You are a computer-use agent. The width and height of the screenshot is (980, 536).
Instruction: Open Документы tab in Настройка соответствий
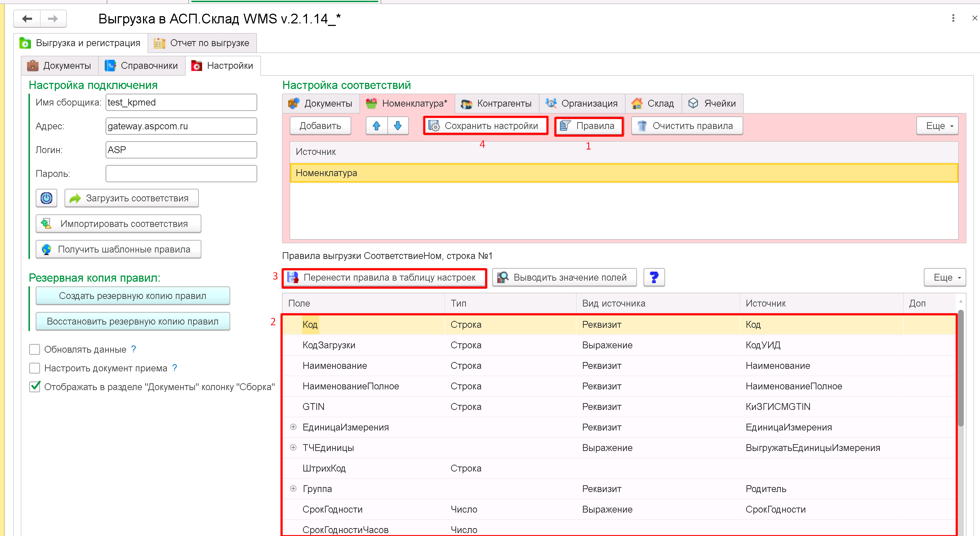coord(321,103)
